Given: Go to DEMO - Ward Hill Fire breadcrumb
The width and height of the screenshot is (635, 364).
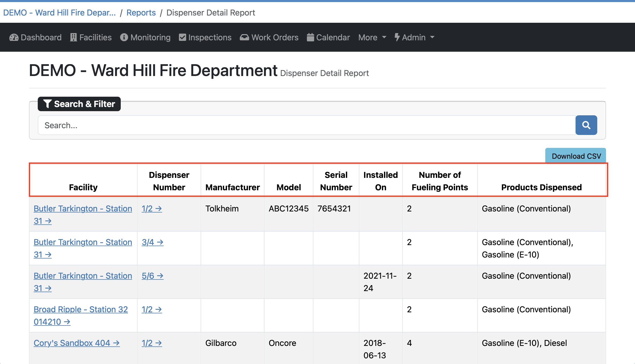Looking at the screenshot, I should pos(59,13).
